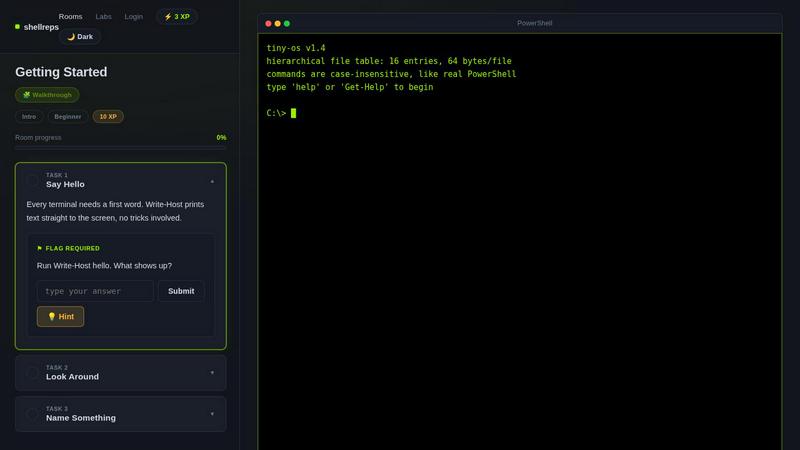Click the 0% progress value
This screenshot has height=450, width=800.
[x=221, y=137]
